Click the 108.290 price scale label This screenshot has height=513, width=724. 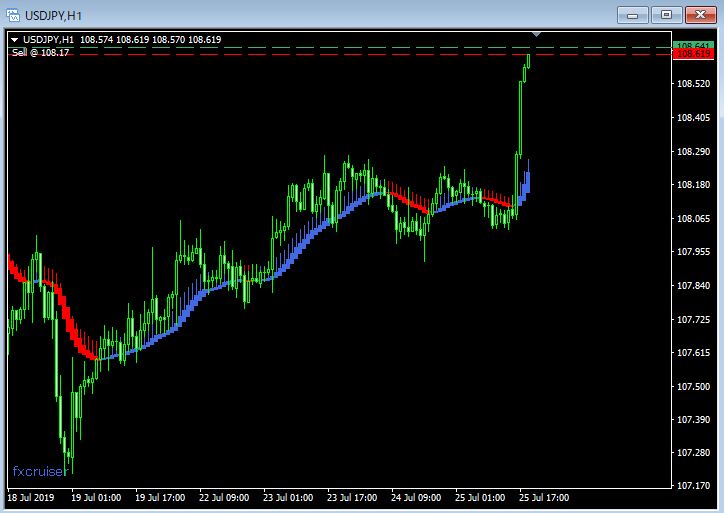(693, 151)
